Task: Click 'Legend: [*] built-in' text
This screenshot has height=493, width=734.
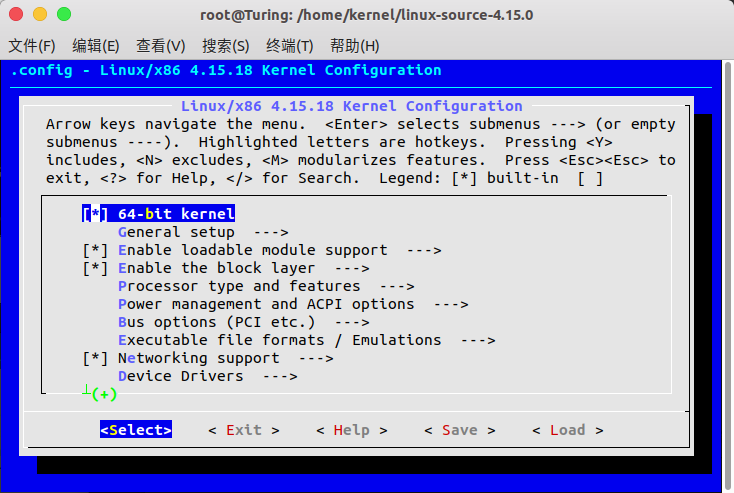Action: point(469,178)
